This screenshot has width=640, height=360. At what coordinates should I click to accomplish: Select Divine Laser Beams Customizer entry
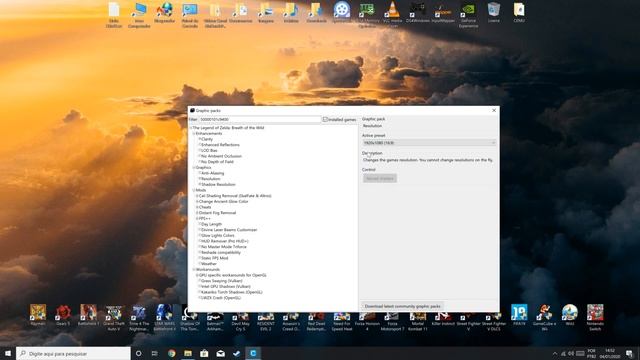click(229, 230)
